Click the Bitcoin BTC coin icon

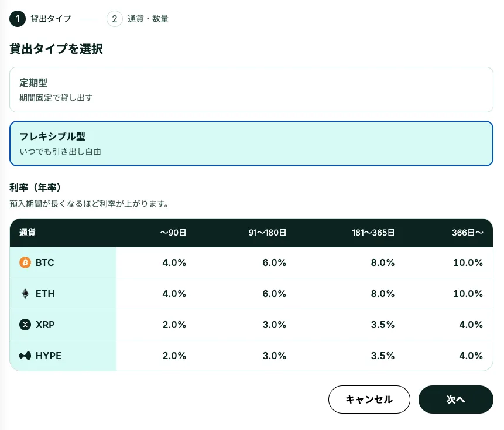[x=25, y=262]
